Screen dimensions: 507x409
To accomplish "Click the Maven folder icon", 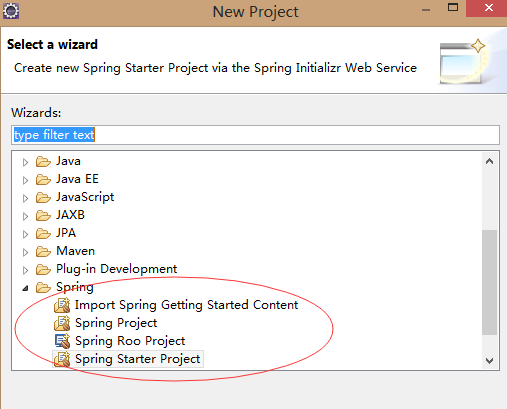I will pos(43,251).
